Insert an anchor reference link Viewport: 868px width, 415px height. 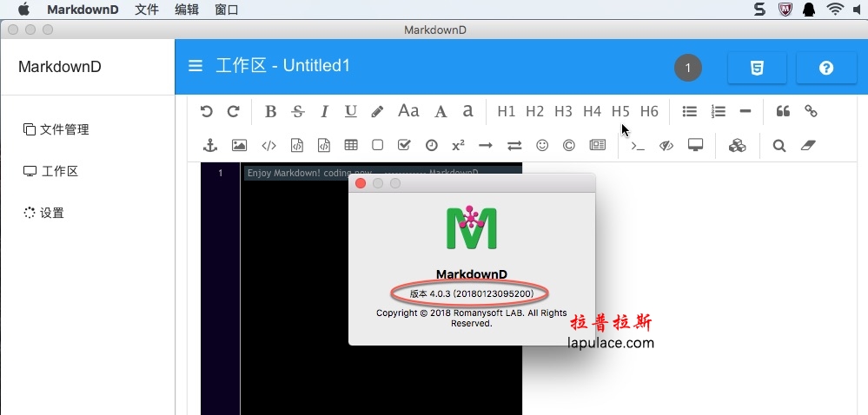tap(210, 145)
